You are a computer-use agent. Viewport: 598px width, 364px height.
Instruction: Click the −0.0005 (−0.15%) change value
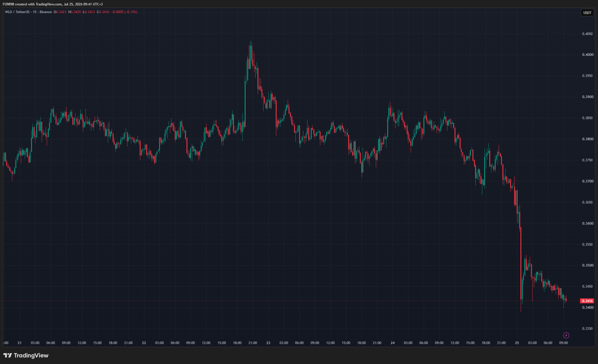coord(124,12)
